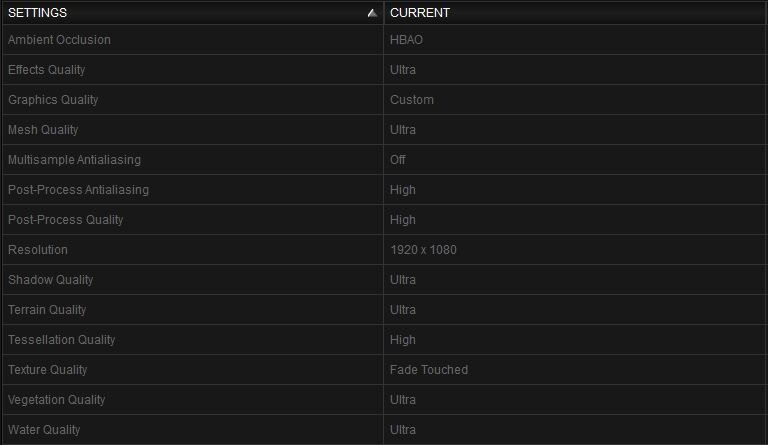
Task: Click the HBAO value cell
Action: (x=406, y=40)
